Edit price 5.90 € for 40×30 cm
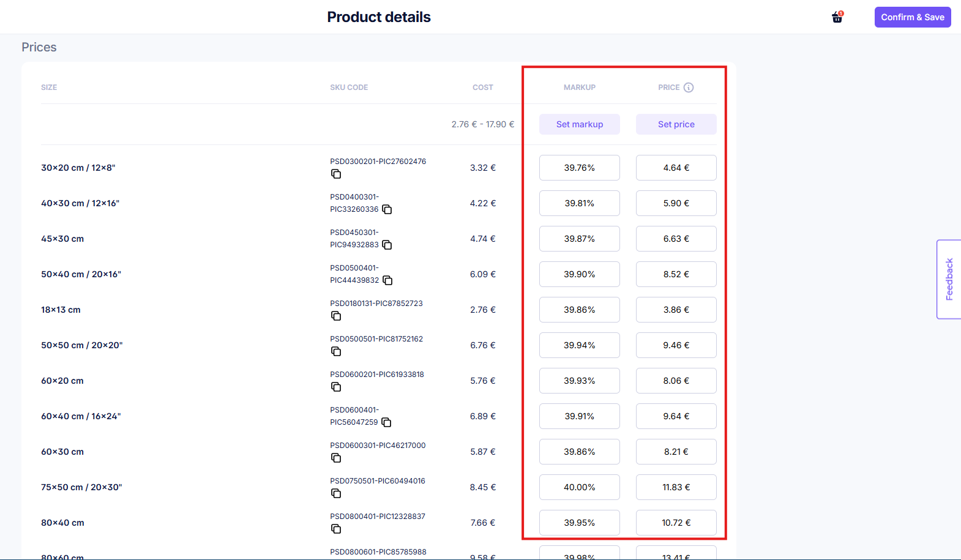 (x=676, y=203)
